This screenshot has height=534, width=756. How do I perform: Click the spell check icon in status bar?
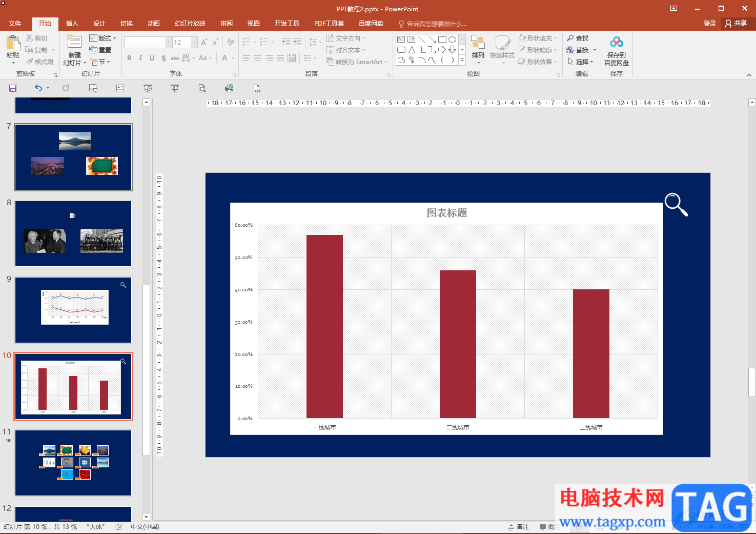(118, 527)
